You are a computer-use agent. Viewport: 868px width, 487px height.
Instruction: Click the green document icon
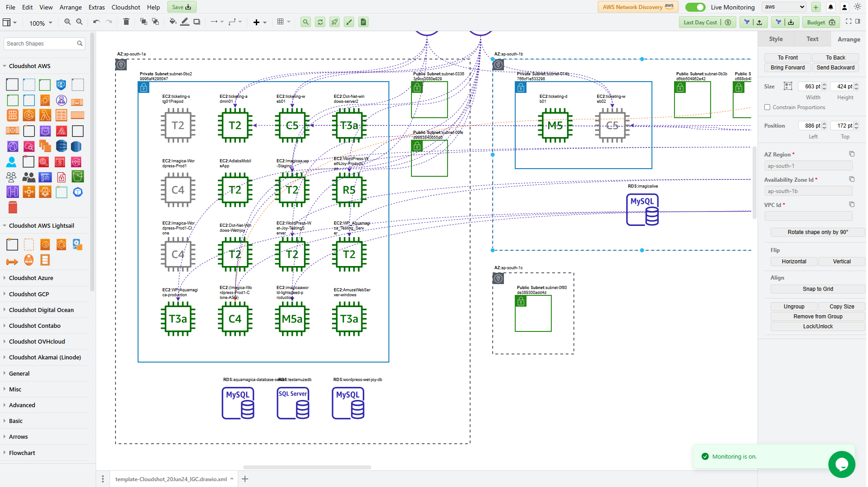click(364, 22)
